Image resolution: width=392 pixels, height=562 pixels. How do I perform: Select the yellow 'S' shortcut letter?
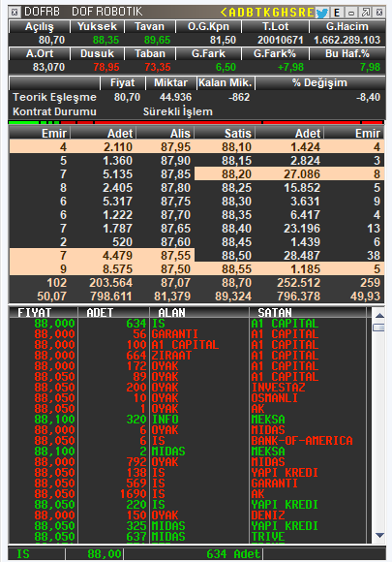tap(293, 13)
